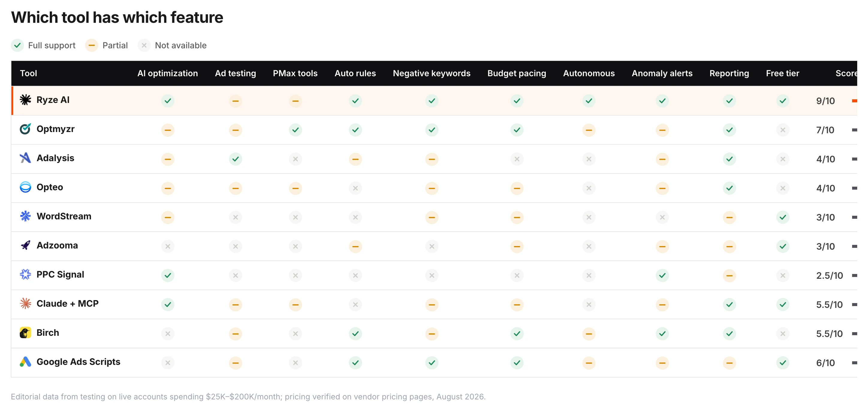Click the Adzooma tool name
Image resolution: width=868 pixels, height=412 pixels.
coord(57,245)
